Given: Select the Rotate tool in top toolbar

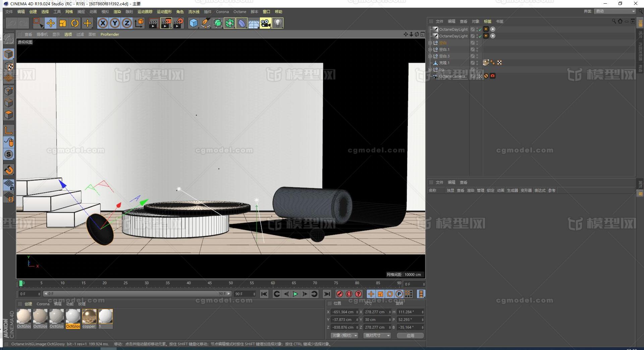Looking at the screenshot, I should (75, 23).
